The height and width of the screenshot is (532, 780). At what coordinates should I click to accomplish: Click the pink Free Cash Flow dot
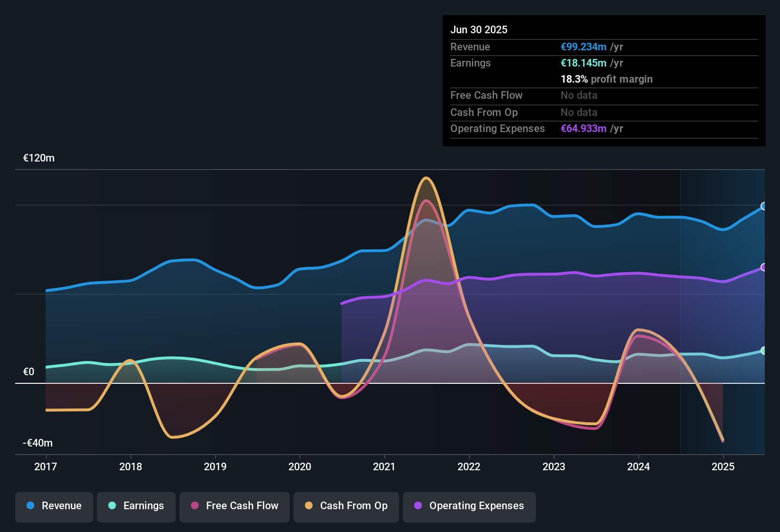[195, 505]
